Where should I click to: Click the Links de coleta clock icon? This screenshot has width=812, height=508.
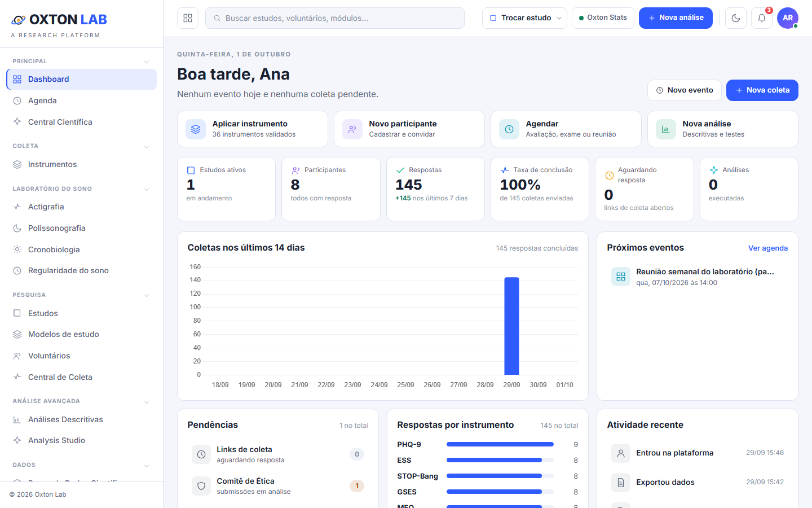pos(201,454)
